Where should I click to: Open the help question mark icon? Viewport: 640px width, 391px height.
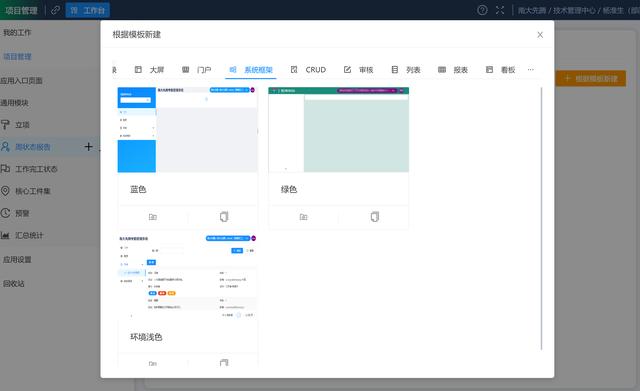482,10
